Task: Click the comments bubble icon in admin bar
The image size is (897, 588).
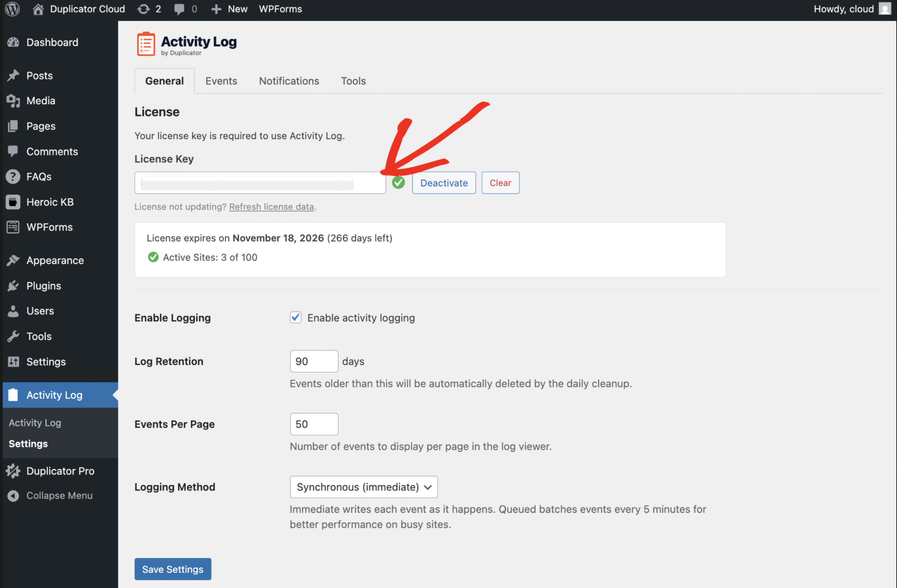Action: [179, 9]
